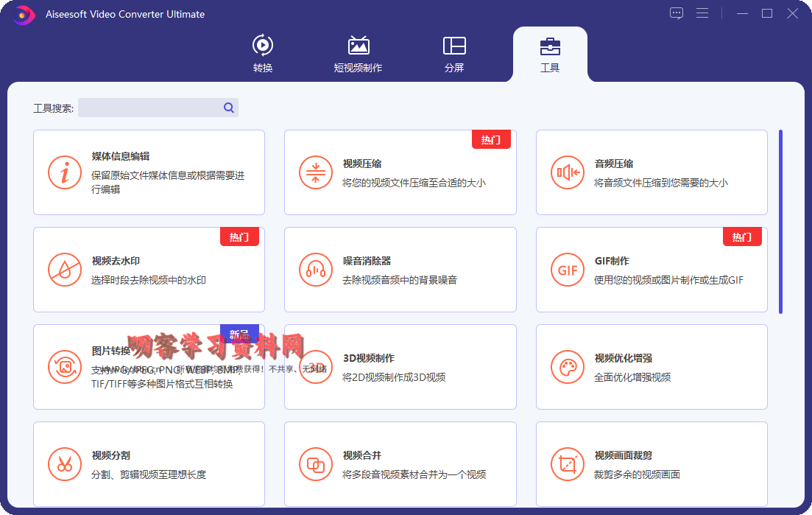Click the video merger icon
The image size is (812, 515).
pos(316,464)
